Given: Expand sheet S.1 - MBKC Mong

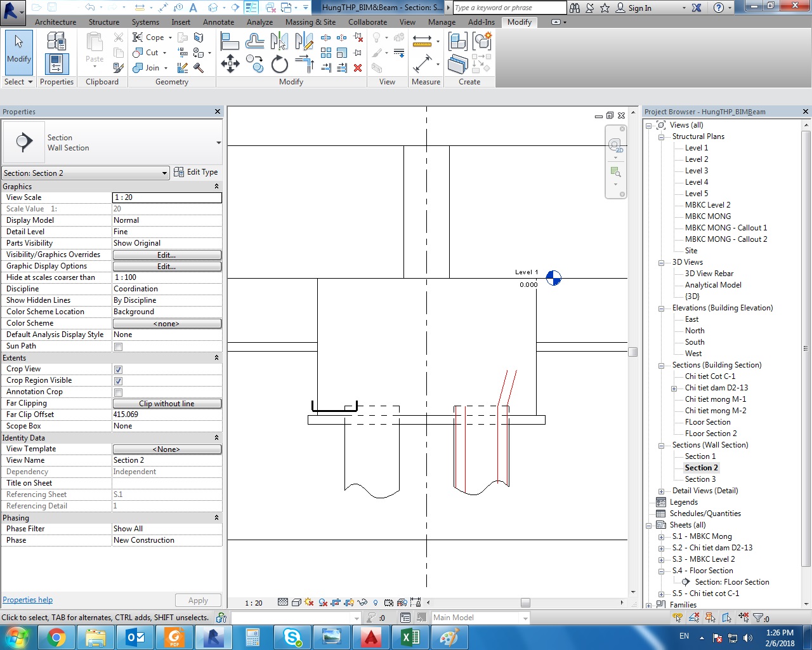Looking at the screenshot, I should 661,537.
